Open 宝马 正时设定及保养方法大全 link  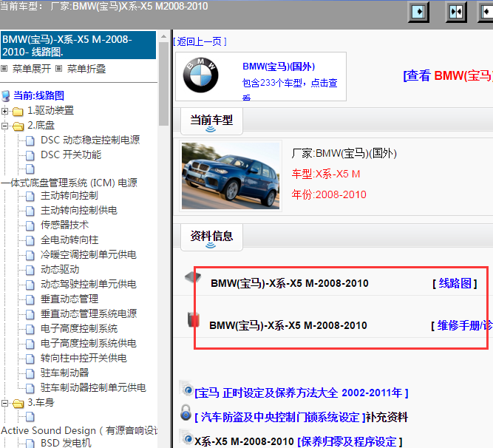pos(302,393)
